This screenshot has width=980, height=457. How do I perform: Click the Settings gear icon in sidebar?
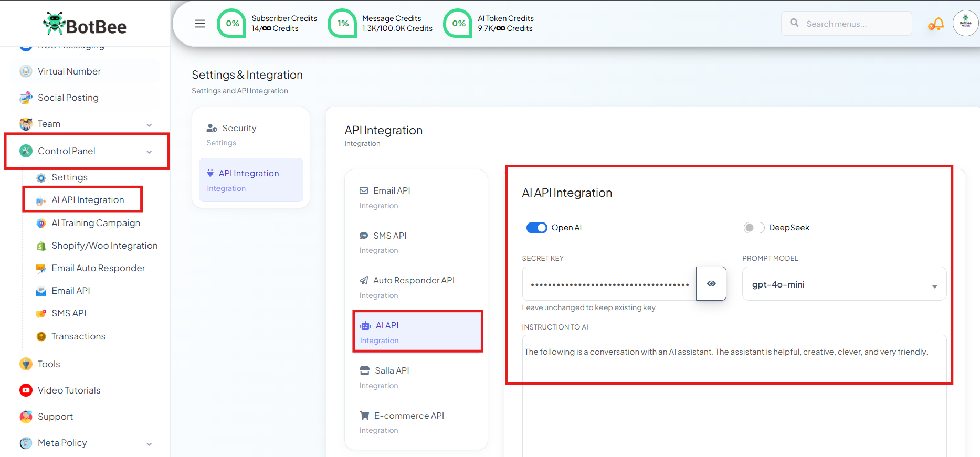pyautogui.click(x=41, y=178)
